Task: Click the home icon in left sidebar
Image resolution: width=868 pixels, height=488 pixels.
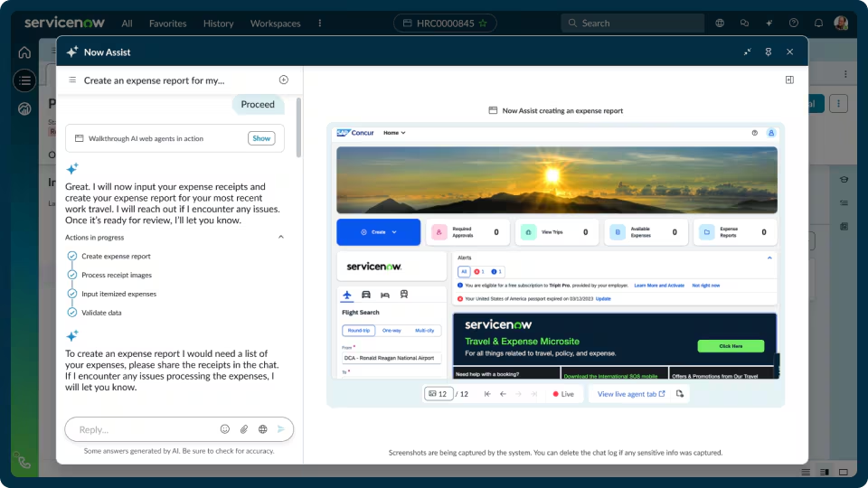Action: point(24,52)
